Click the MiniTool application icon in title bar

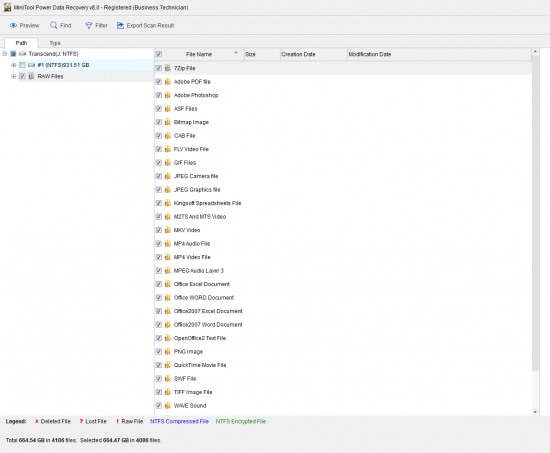coord(7,7)
